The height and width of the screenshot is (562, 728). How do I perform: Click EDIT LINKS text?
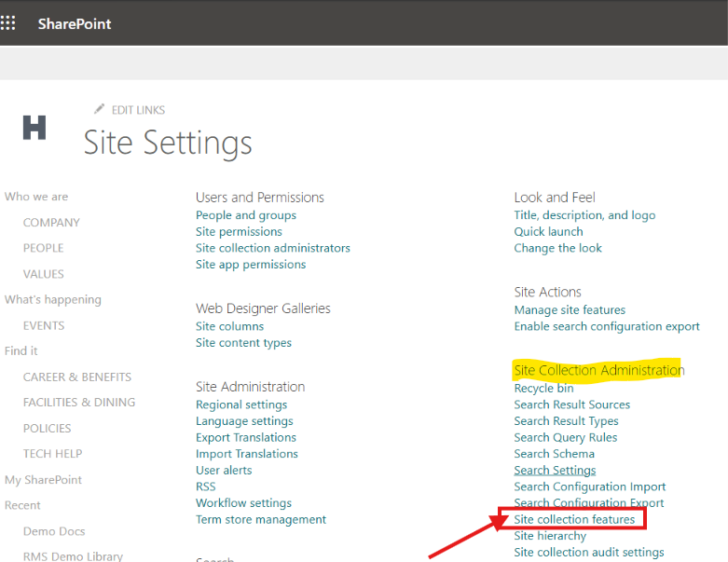pyautogui.click(x=138, y=110)
